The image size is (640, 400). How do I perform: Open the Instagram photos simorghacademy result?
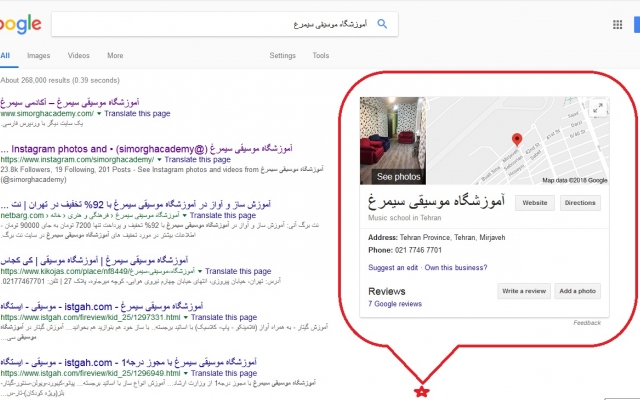[147, 149]
